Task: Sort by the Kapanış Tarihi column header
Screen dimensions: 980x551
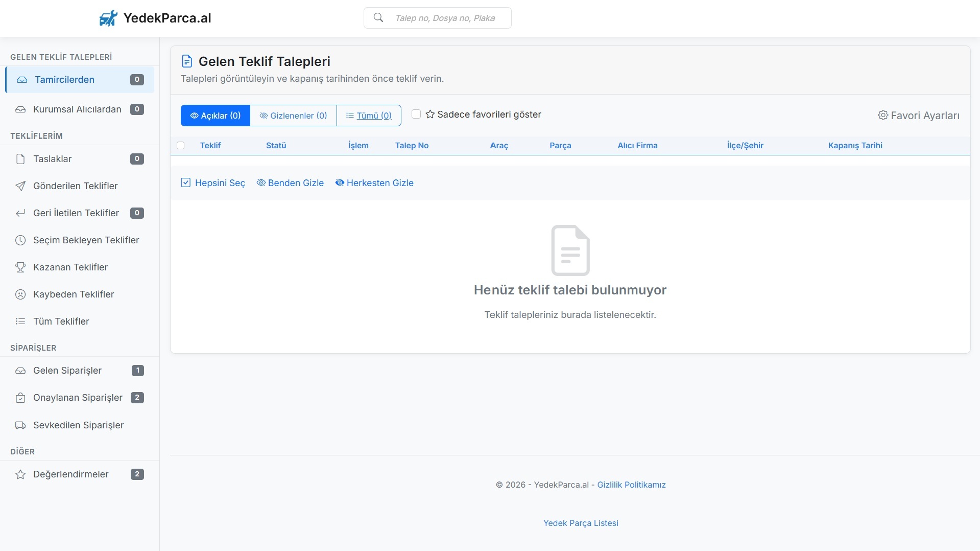Action: coord(855,146)
